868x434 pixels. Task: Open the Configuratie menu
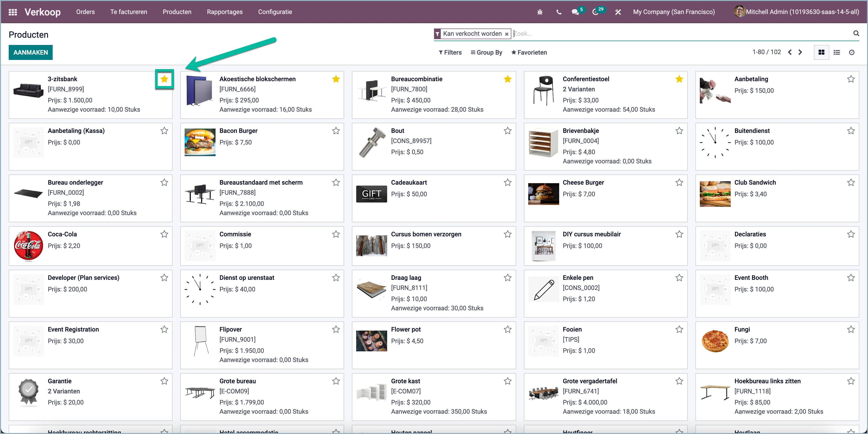pos(275,12)
